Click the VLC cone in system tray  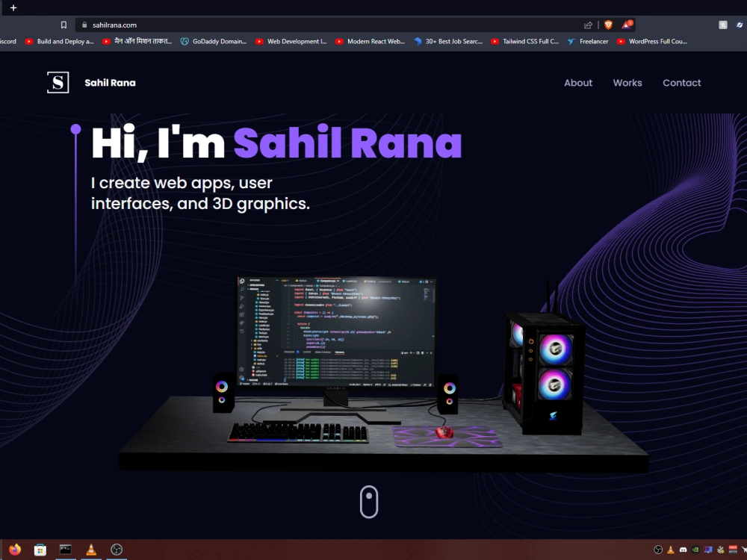(670, 550)
